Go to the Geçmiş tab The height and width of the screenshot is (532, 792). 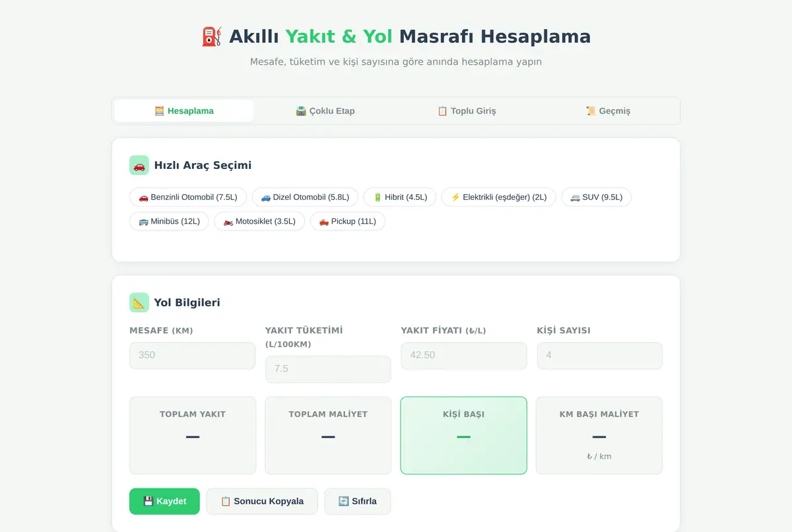pyautogui.click(x=608, y=111)
